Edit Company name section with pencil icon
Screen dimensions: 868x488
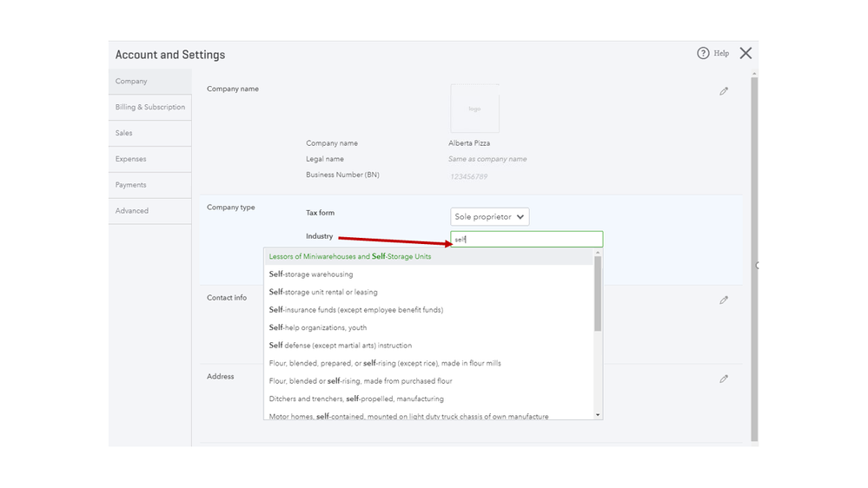[724, 91]
